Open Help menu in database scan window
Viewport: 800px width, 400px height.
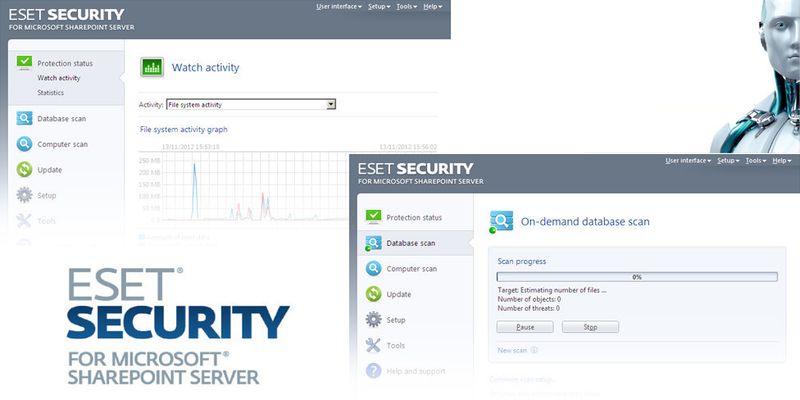pos(782,161)
